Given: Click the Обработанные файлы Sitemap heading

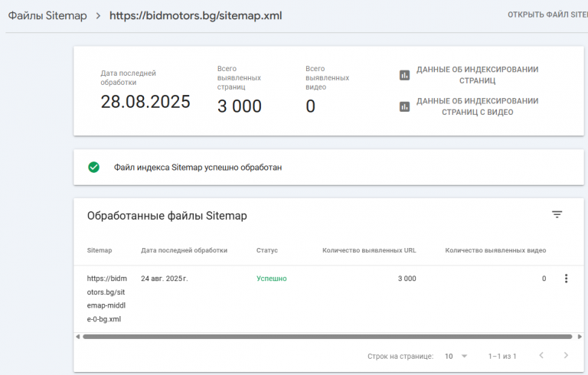Looking at the screenshot, I should tap(167, 216).
